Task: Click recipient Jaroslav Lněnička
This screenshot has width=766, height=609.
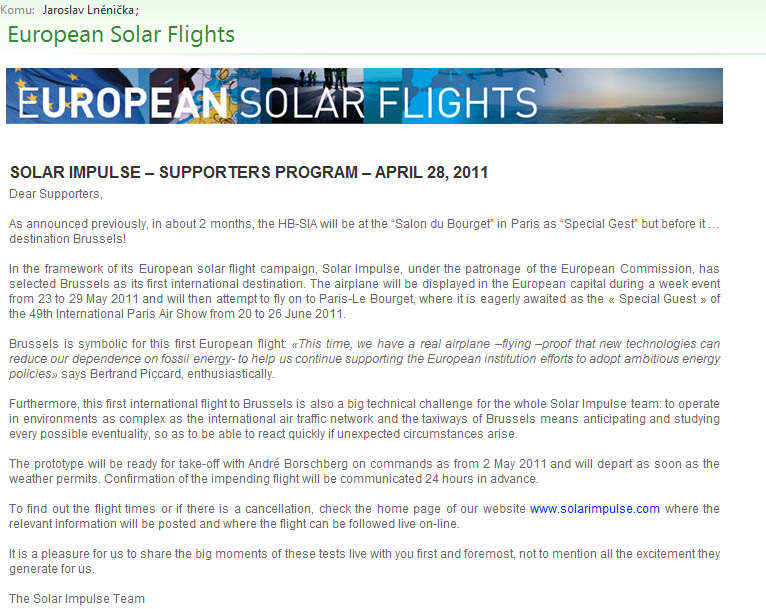Action: click(x=88, y=10)
